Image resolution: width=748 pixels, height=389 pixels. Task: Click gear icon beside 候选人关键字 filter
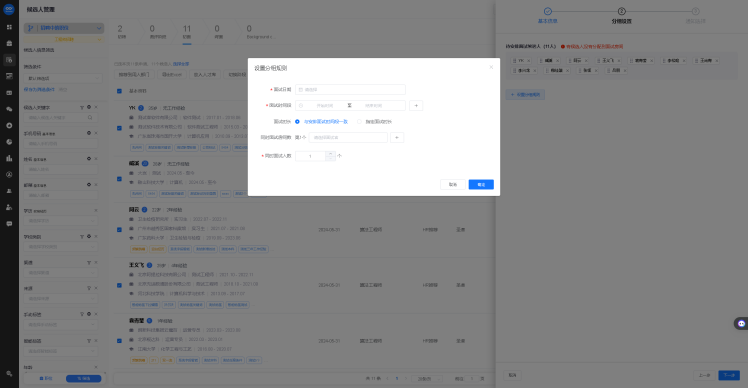coord(89,107)
